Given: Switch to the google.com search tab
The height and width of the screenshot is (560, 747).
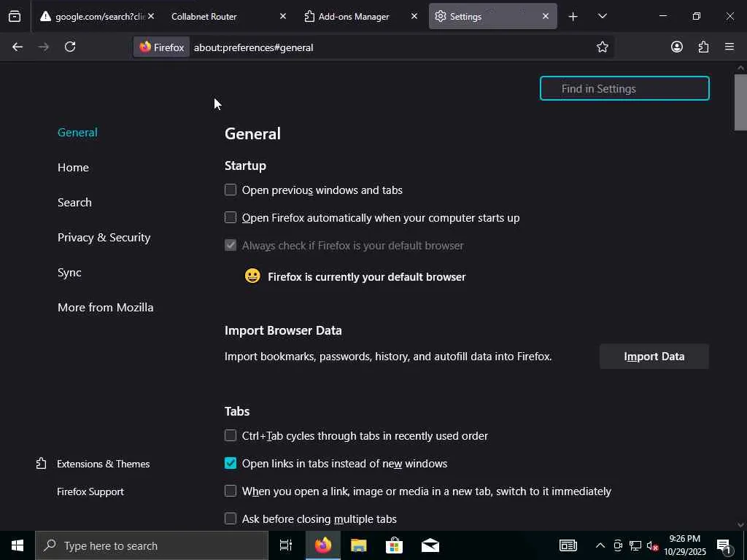Looking at the screenshot, I should [x=93, y=16].
